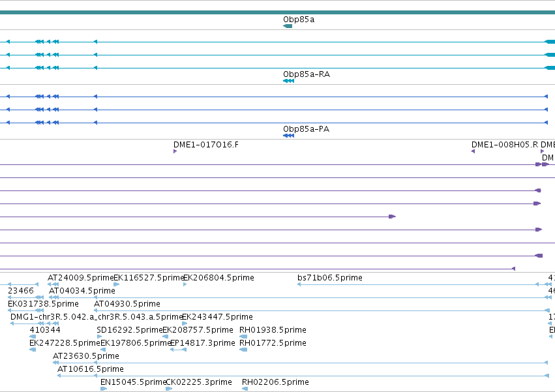Open the EK116527.5prime EST label

pyautogui.click(x=149, y=278)
